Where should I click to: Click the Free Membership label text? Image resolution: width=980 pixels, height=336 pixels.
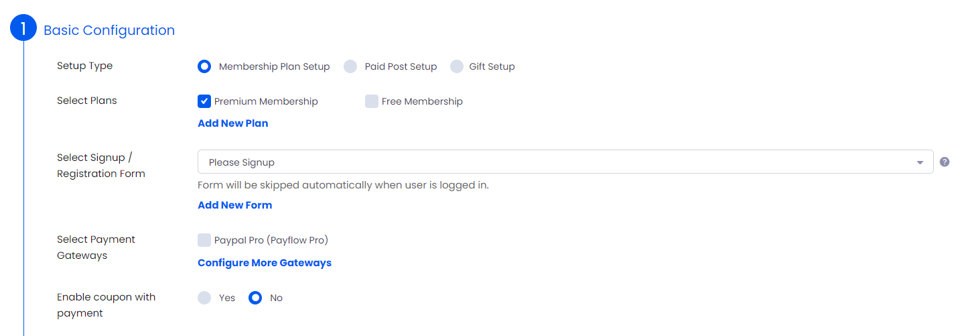422,101
